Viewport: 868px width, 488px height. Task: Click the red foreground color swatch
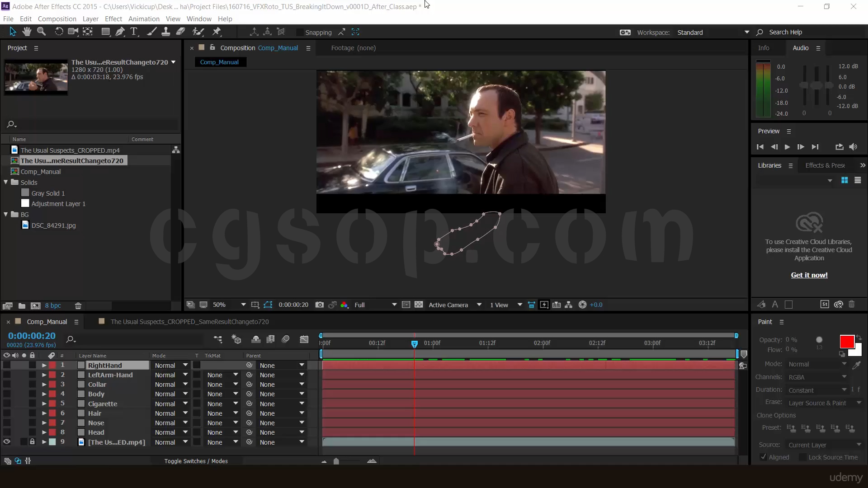[x=846, y=342]
